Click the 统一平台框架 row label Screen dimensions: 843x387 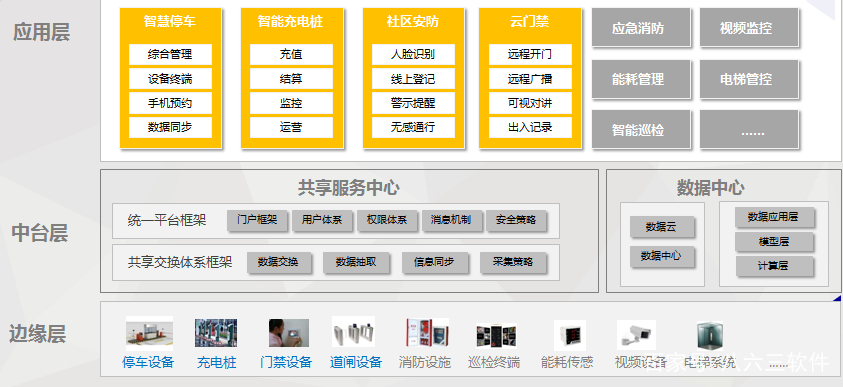[167, 220]
